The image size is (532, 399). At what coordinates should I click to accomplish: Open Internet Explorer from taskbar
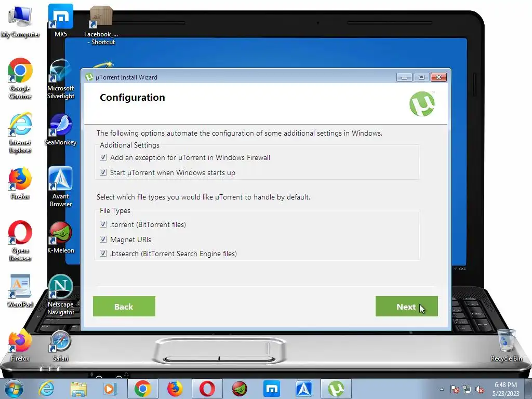click(46, 389)
